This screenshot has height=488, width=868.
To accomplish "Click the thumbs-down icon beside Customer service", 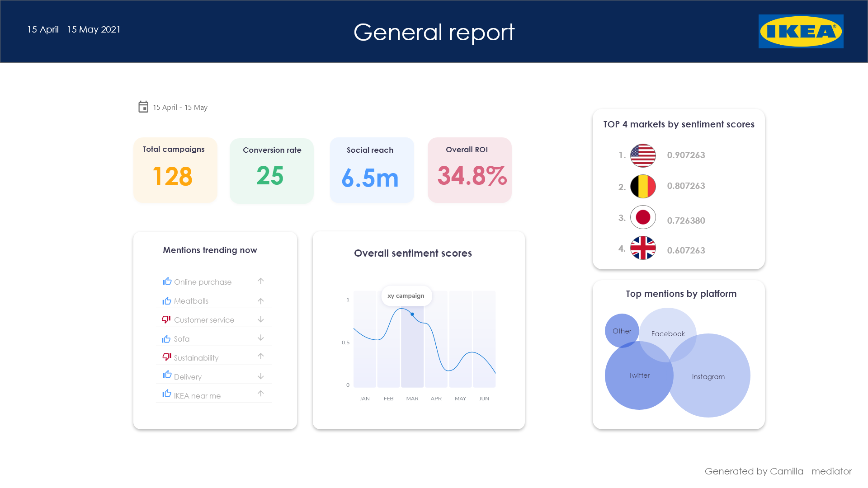I will (x=166, y=319).
